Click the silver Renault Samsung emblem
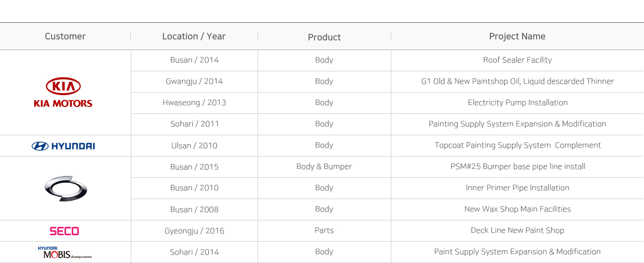This screenshot has width=644, height=263. 65,188
